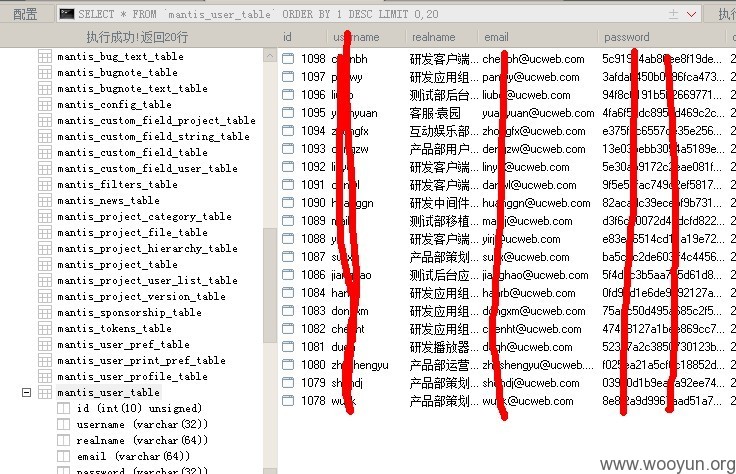Screen dimensions: 736x474
Task: Click the table icon for mantis_config_table
Action: 45,104
